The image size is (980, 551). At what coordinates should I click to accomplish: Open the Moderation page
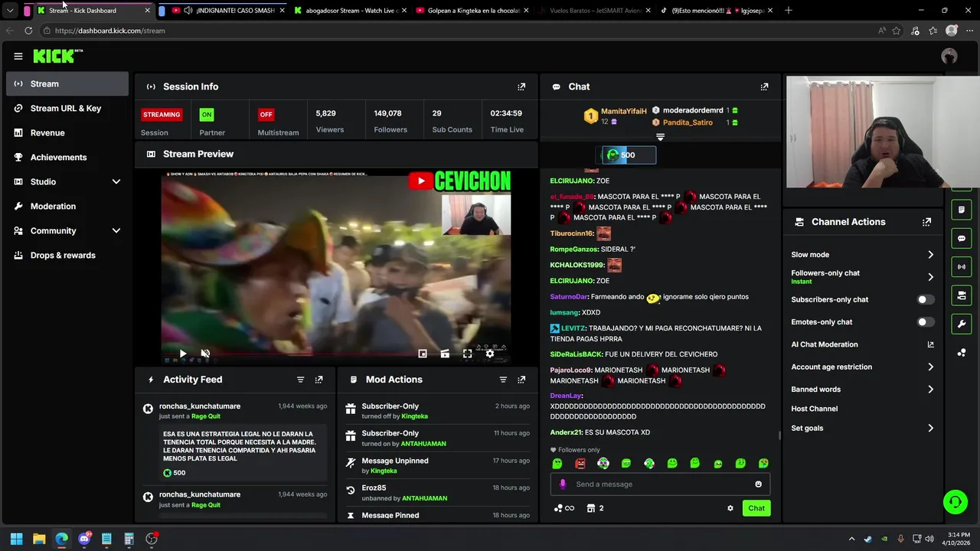(67, 207)
